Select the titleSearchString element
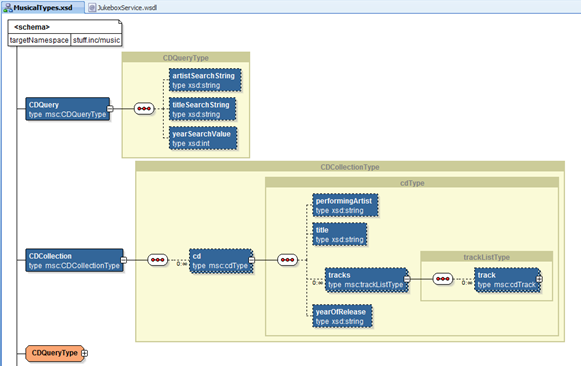Screen dimensions: 582x367 (x=202, y=109)
